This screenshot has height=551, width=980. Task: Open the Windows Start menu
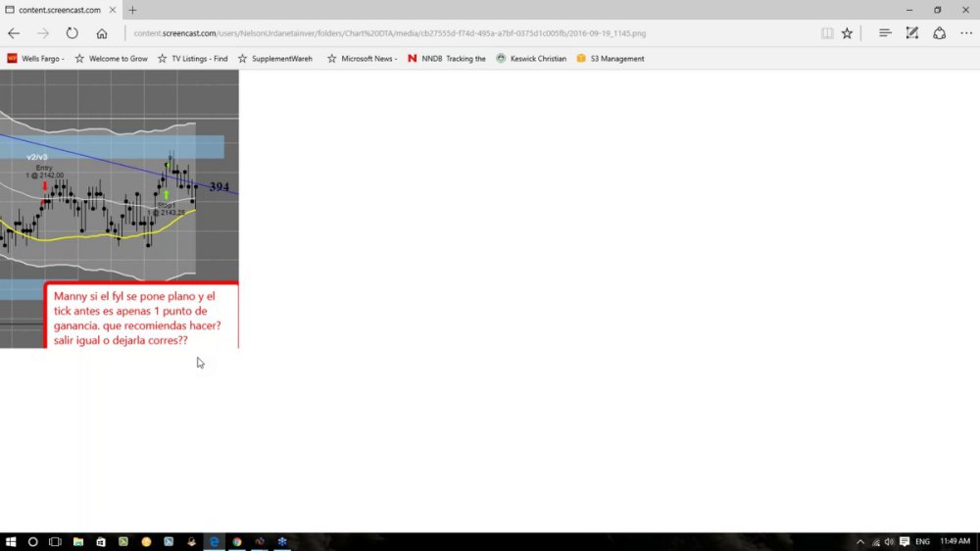11,541
